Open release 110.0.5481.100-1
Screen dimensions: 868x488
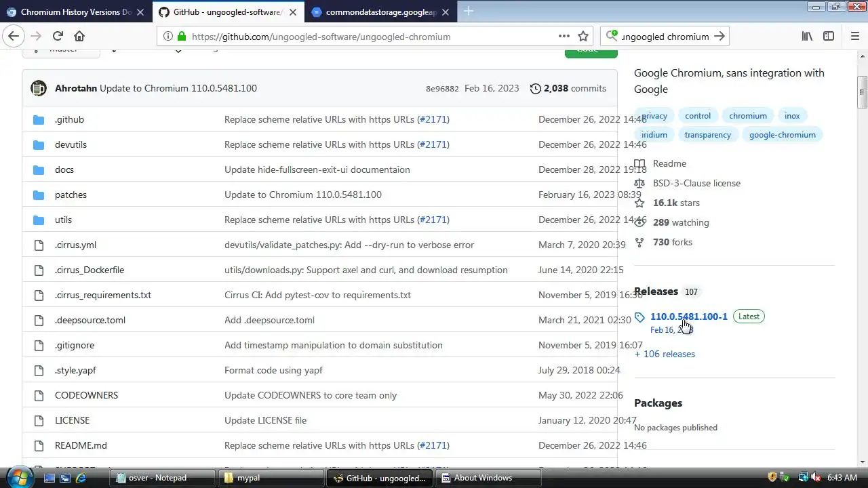point(688,317)
